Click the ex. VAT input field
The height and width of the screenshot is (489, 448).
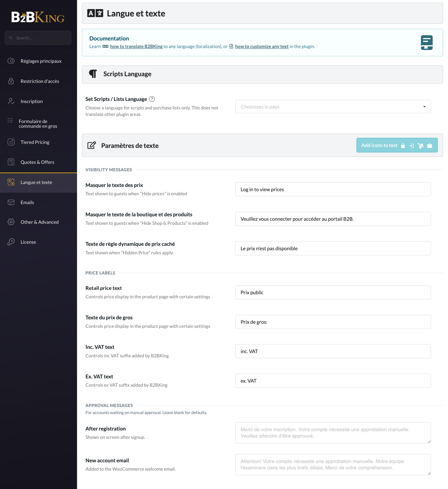click(x=333, y=381)
